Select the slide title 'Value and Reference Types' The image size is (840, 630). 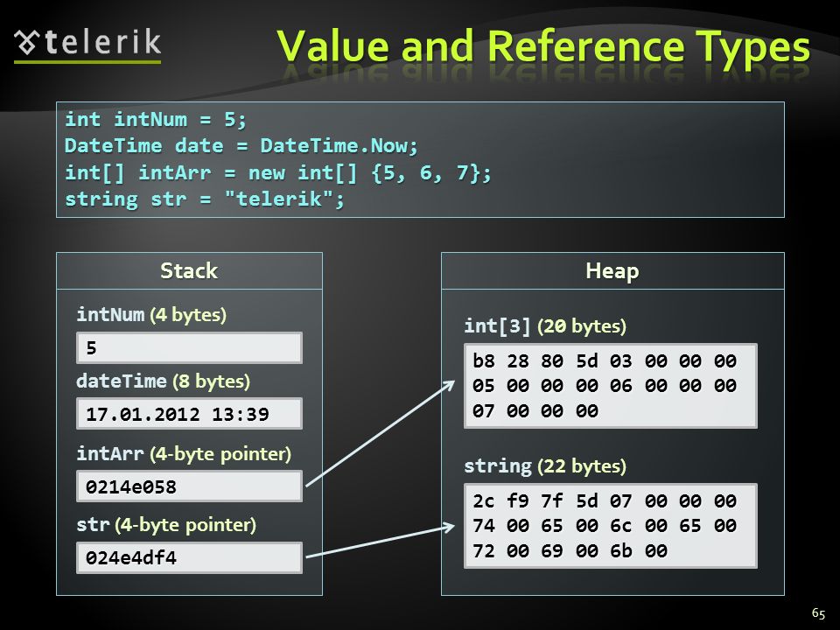pos(543,47)
